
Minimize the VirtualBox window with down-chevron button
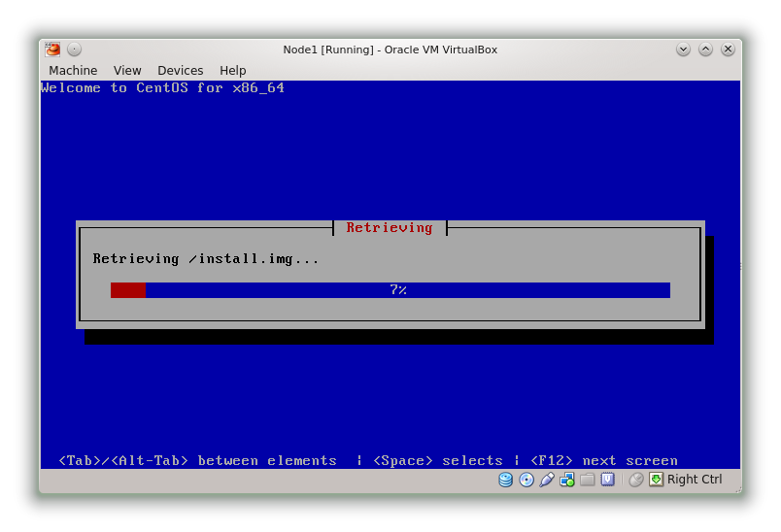pos(684,50)
